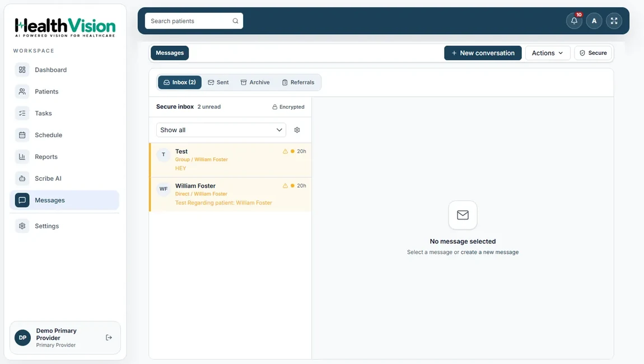The image size is (644, 364).
Task: Click 'Direct / William Foster' subtitle
Action: pyautogui.click(x=201, y=194)
